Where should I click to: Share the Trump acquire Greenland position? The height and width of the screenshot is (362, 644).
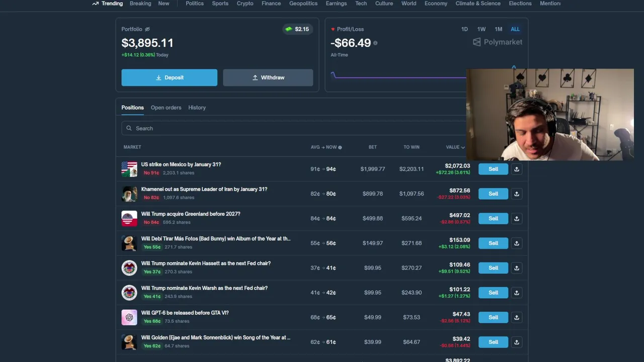coord(517,218)
